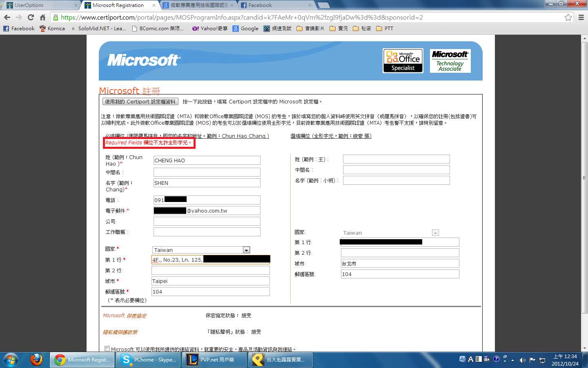
Task: Click the network tray icon
Action: click(542, 360)
